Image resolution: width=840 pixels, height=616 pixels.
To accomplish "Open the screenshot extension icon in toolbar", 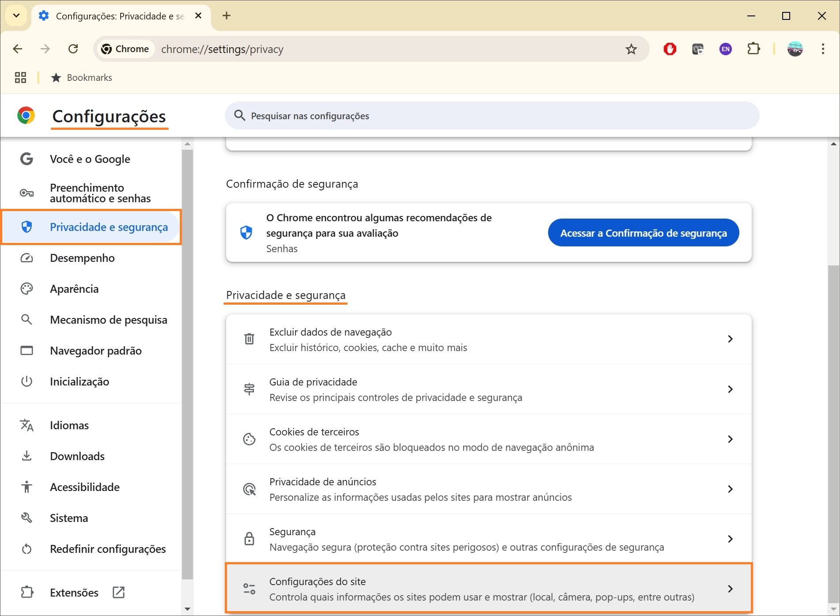I will pos(697,49).
